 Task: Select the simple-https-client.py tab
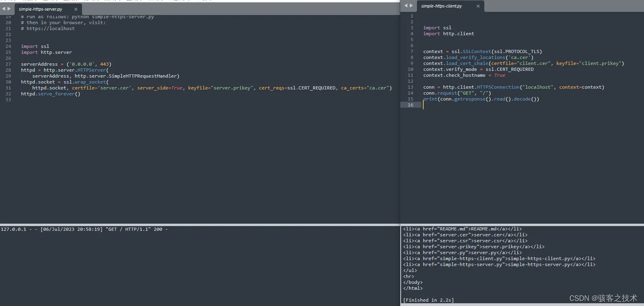click(442, 6)
